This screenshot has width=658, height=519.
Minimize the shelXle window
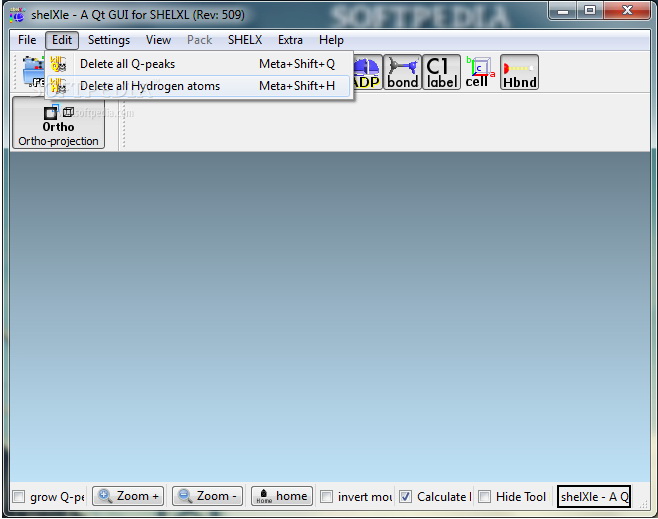[563, 10]
